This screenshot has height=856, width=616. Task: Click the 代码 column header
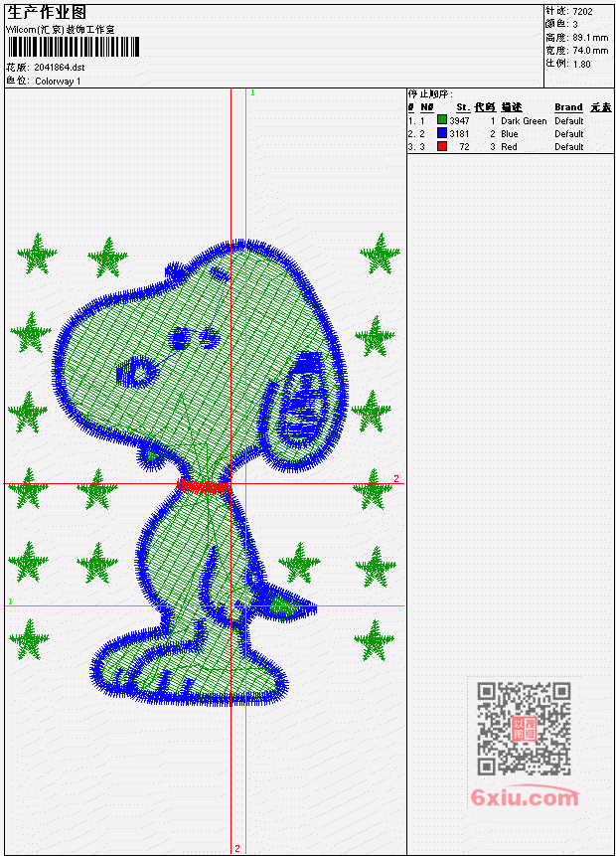485,107
